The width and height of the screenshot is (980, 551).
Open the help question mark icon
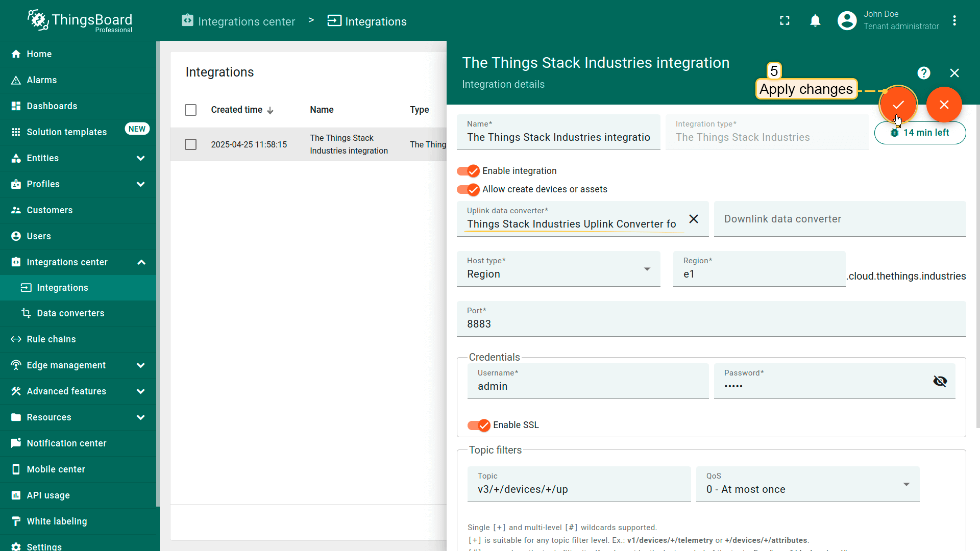pos(923,73)
